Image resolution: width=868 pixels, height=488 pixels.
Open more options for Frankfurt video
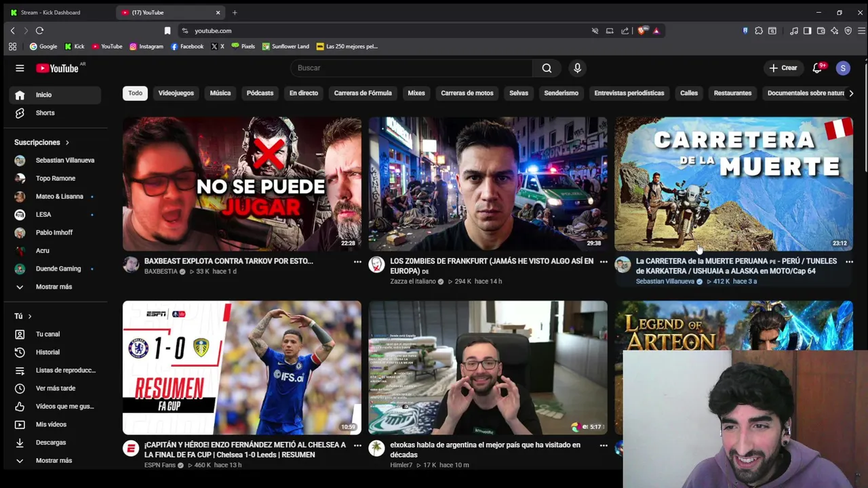pos(604,262)
